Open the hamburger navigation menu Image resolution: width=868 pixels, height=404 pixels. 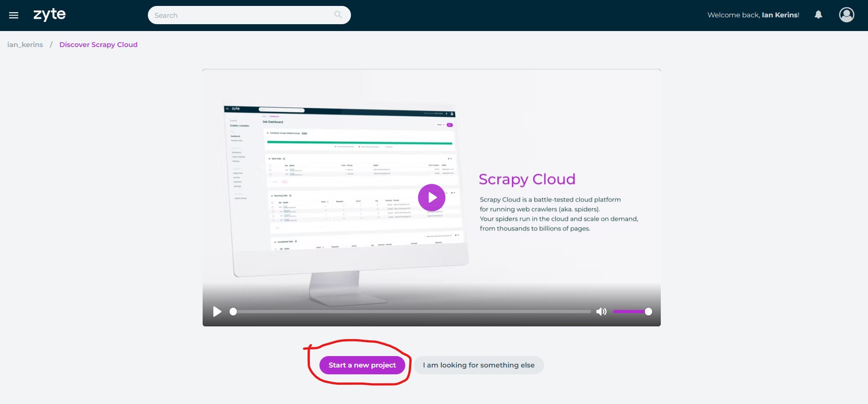tap(14, 16)
